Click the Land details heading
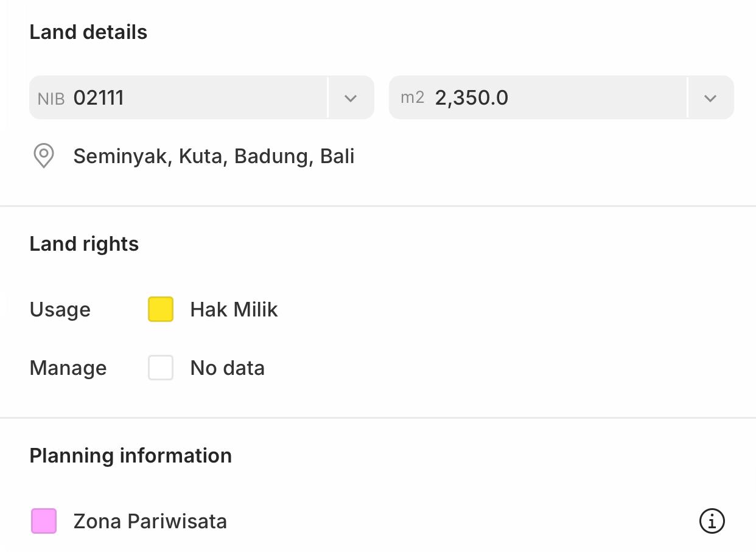 coord(88,32)
